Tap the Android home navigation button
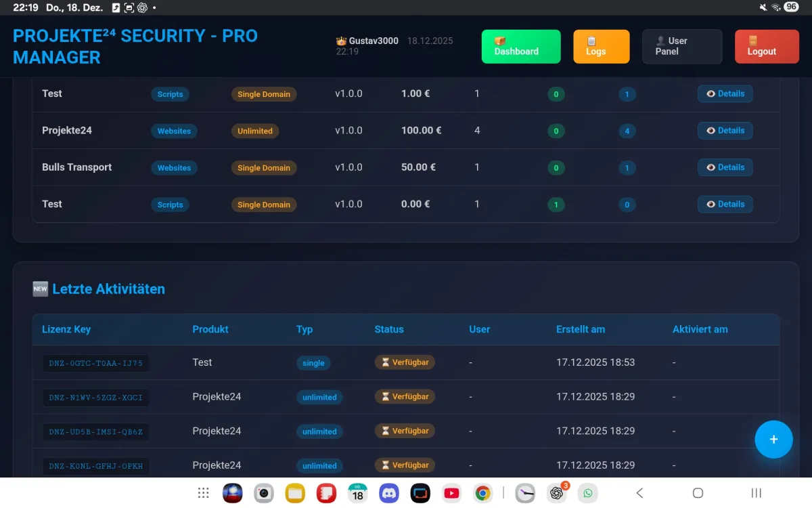The image size is (812, 508). [x=698, y=493]
